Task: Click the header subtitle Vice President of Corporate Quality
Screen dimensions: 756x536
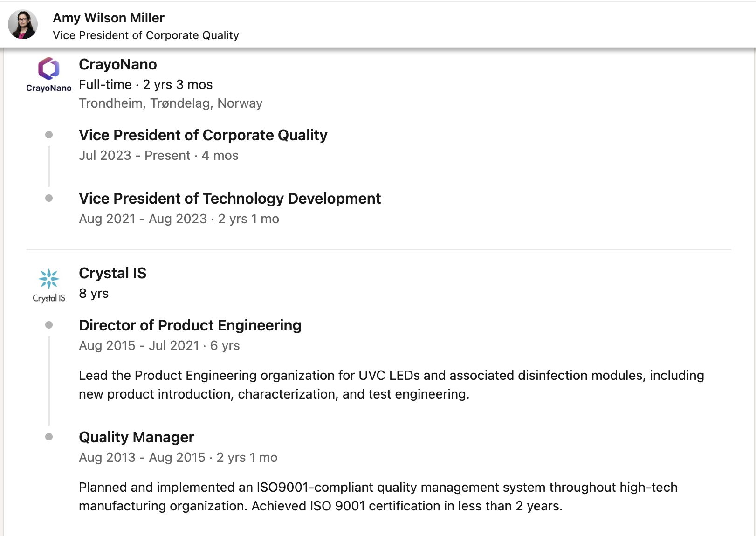Action: pos(146,35)
